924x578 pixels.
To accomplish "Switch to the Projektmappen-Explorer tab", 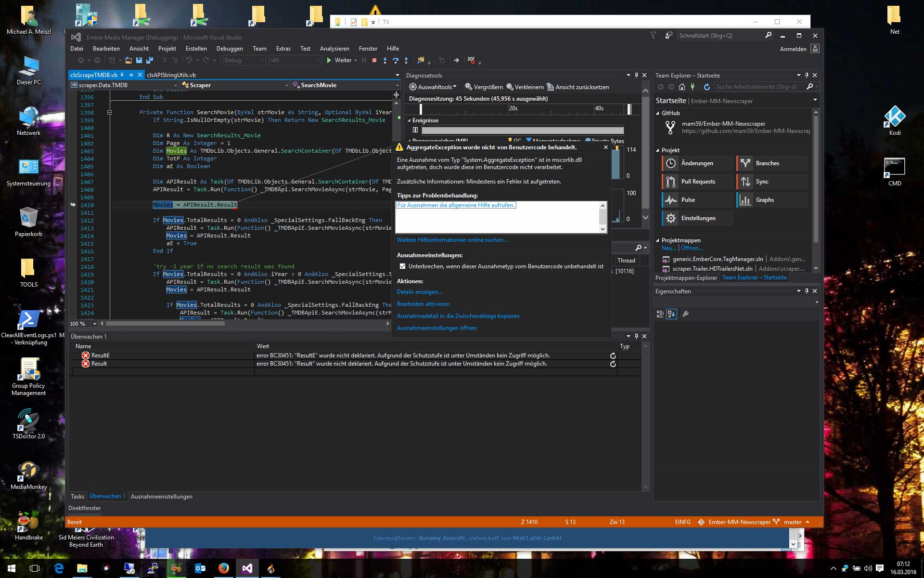I will [686, 278].
